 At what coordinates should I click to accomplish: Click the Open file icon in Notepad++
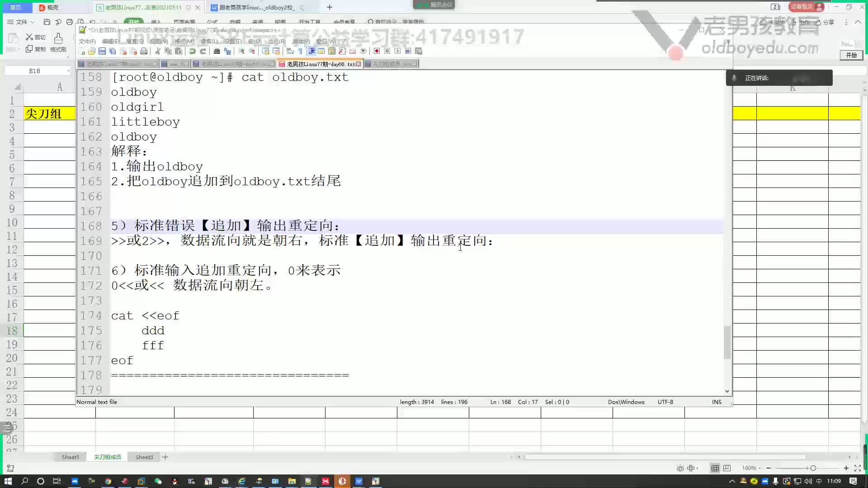(91, 51)
